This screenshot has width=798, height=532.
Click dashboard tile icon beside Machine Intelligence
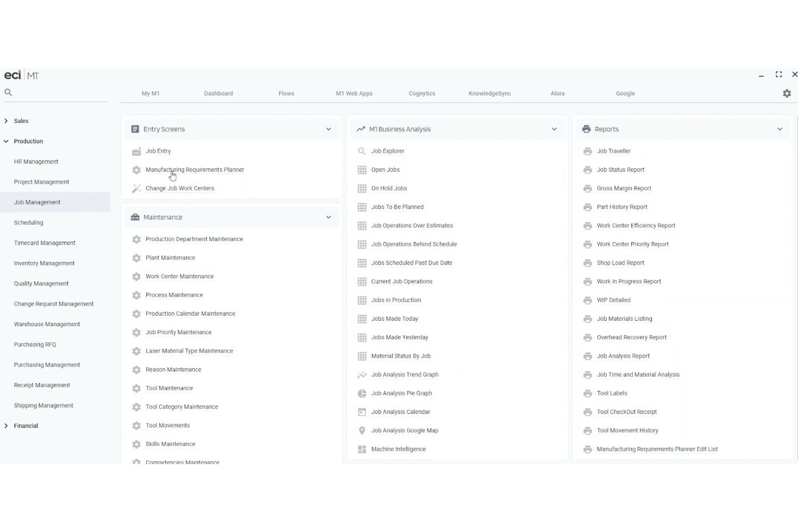pyautogui.click(x=362, y=449)
